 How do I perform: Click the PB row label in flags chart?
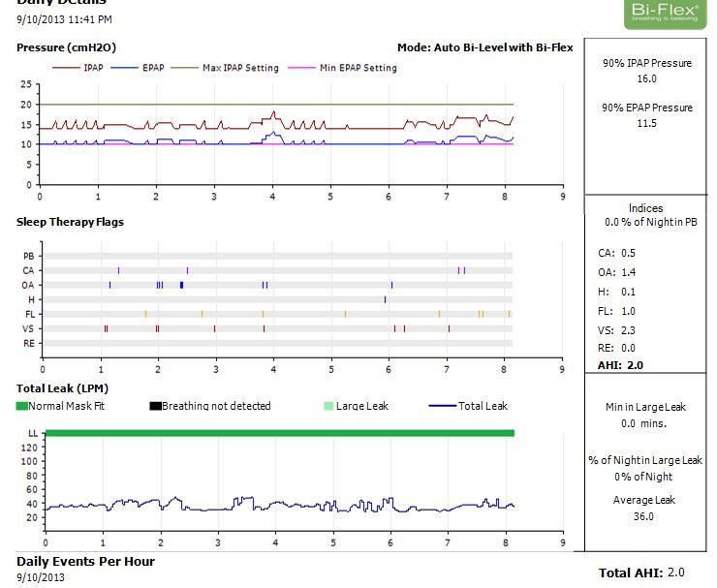[29, 256]
